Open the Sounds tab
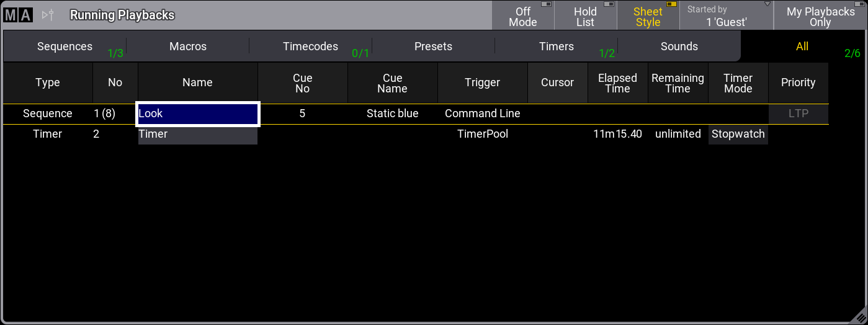The width and height of the screenshot is (868, 325). tap(679, 47)
